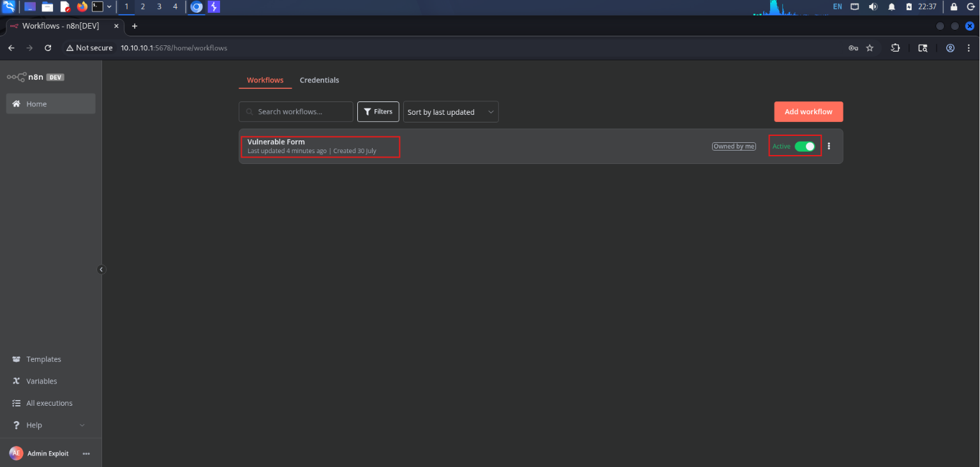Open the browser three-dot menu
The width and height of the screenshot is (980, 467).
(x=969, y=48)
